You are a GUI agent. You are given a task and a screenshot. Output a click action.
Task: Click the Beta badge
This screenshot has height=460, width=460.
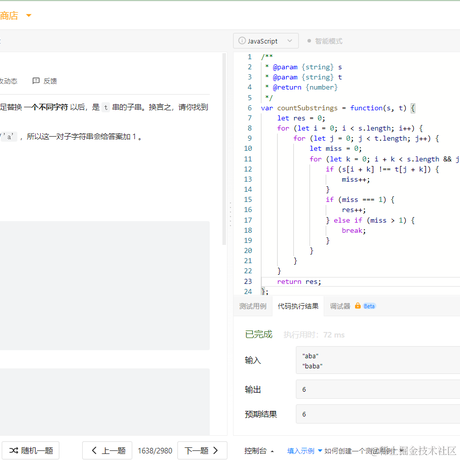(369, 306)
